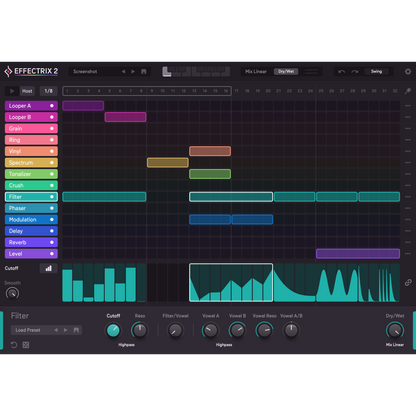Go to next Filter effect preset

click(x=65, y=330)
